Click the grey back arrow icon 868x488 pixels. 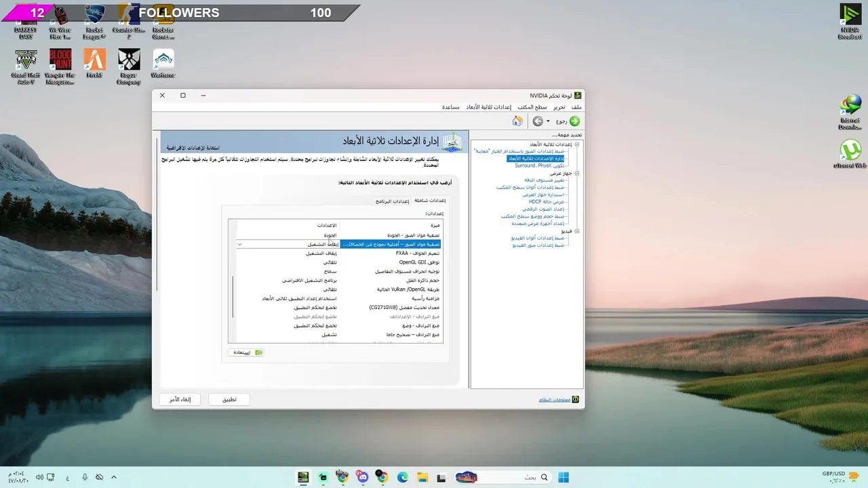pos(538,121)
